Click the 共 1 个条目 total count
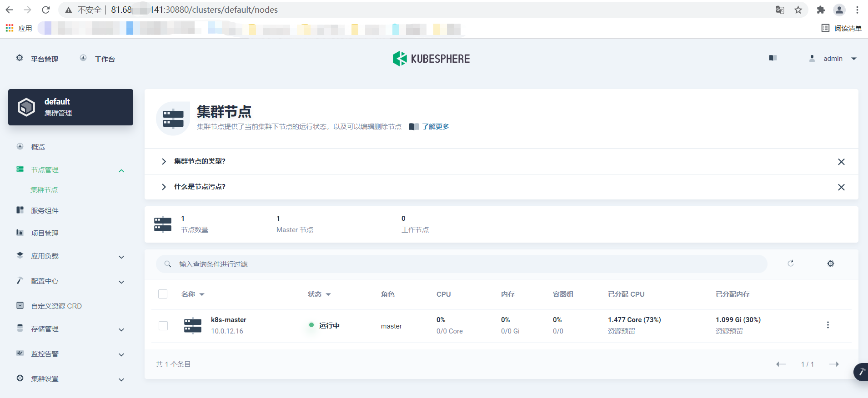 [173, 364]
